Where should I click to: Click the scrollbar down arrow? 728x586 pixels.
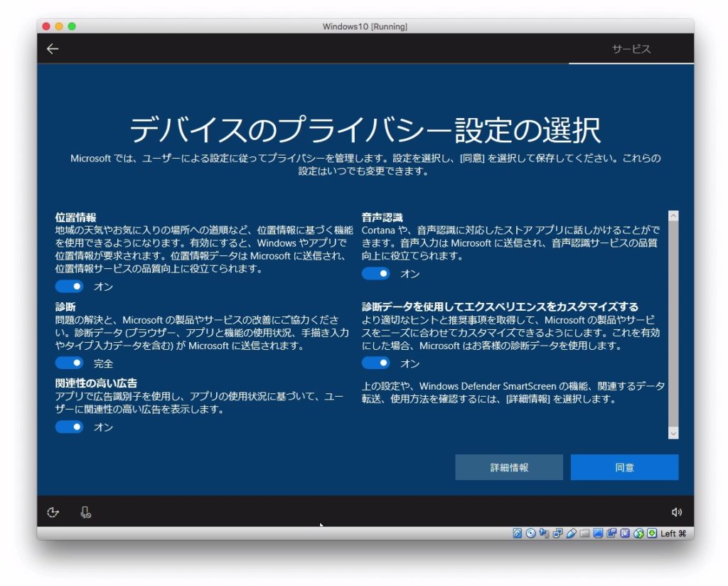(673, 434)
